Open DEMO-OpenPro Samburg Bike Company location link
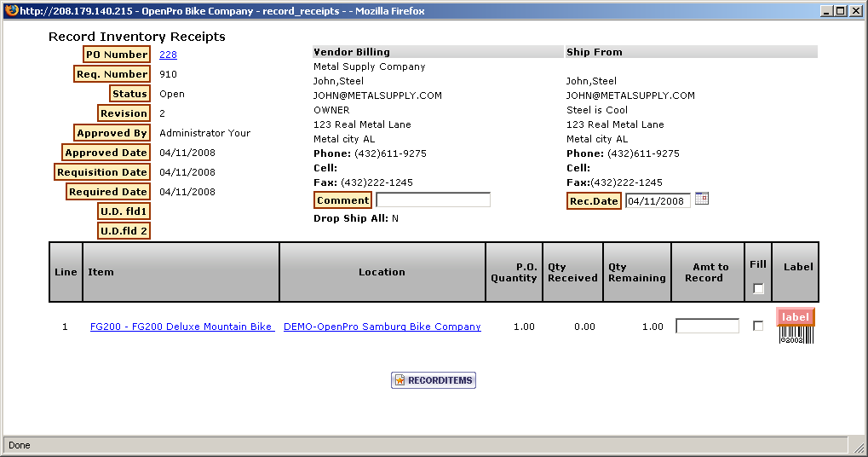Viewport: 868px width, 457px height. click(382, 327)
